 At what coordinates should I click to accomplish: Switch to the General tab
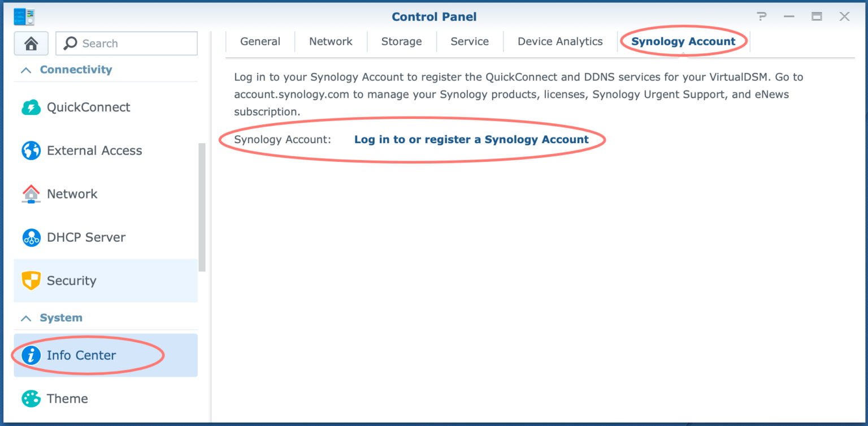click(x=260, y=41)
